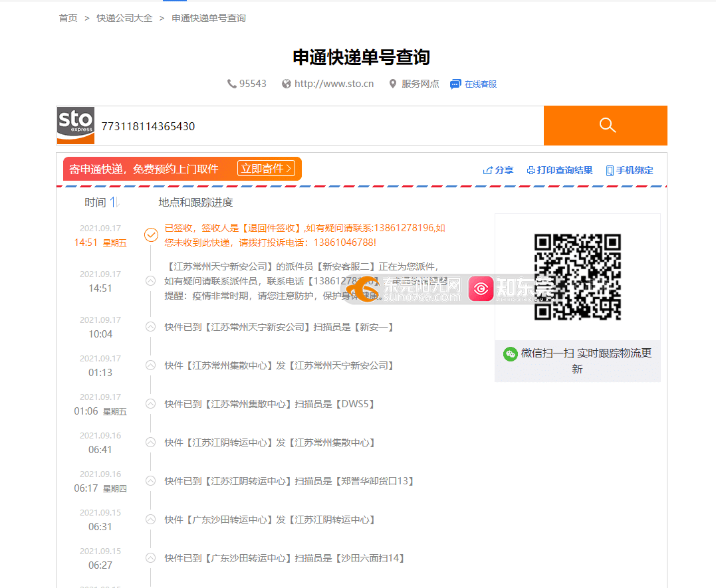The width and height of the screenshot is (716, 588).
Task: Click the 立即寄件 button
Action: [x=266, y=169]
